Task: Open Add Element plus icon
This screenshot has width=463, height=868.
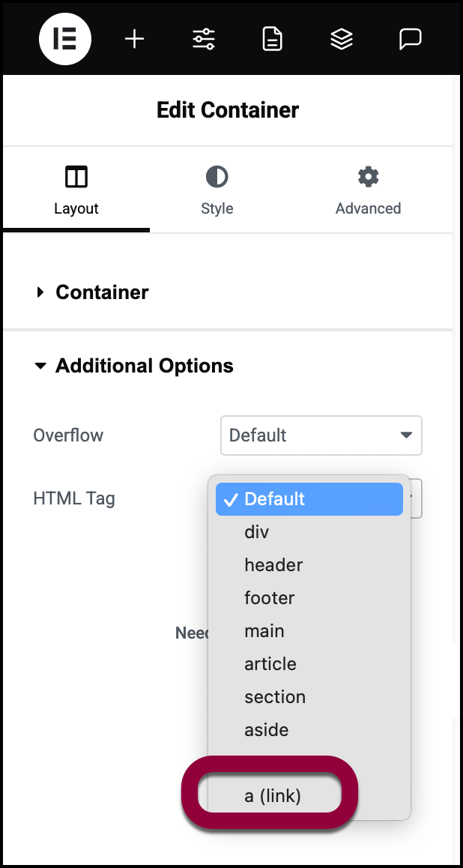Action: (134, 39)
